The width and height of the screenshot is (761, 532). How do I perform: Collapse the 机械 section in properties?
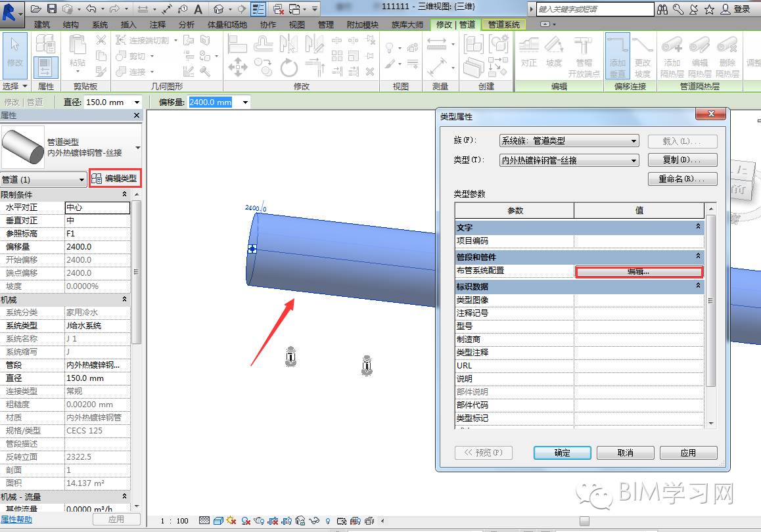125,299
